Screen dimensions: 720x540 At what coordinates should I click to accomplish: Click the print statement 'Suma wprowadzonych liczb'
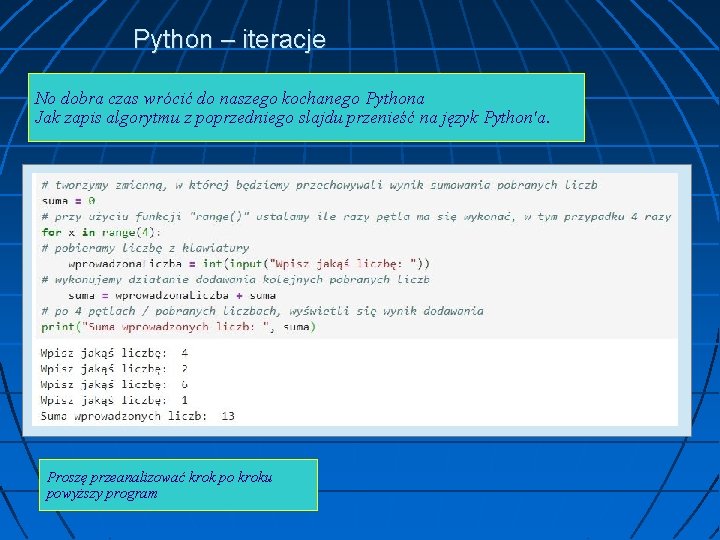click(x=179, y=327)
